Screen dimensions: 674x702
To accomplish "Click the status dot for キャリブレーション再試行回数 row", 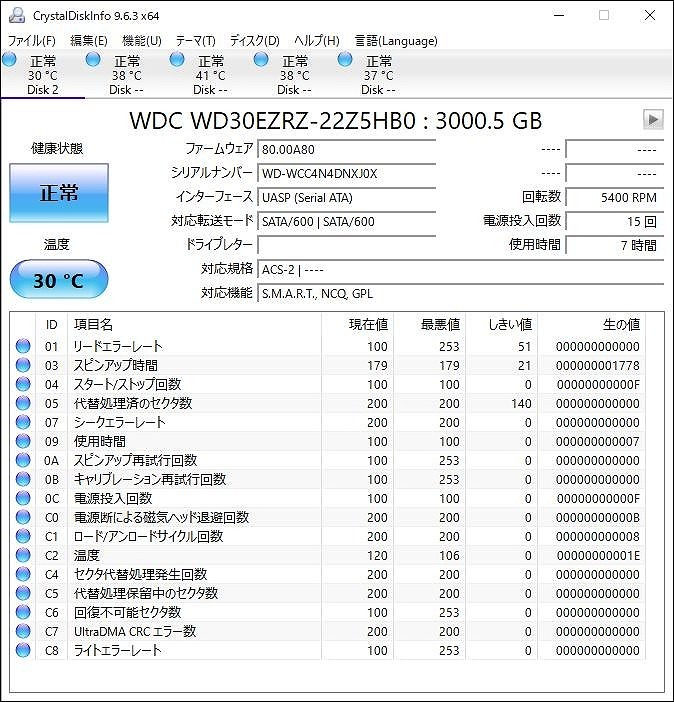I will coord(23,479).
